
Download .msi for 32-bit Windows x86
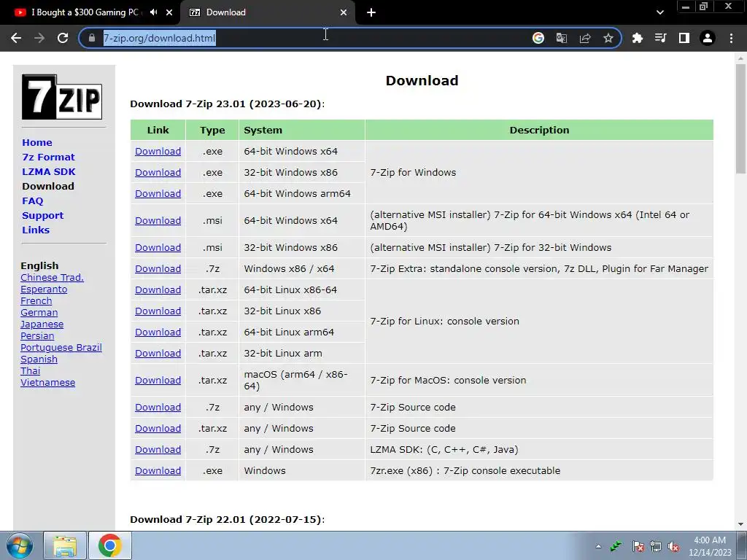pyautogui.click(x=158, y=248)
